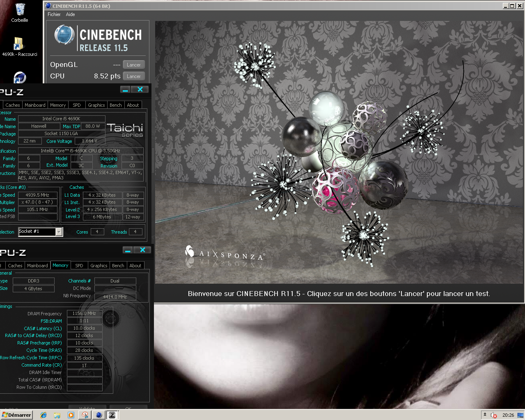The width and height of the screenshot is (525, 420).
Task: Click the Max TDP value '88.0 W'
Action: point(93,126)
